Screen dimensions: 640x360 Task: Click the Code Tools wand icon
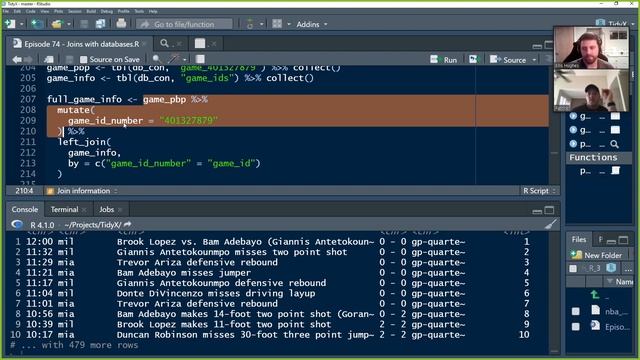click(174, 59)
